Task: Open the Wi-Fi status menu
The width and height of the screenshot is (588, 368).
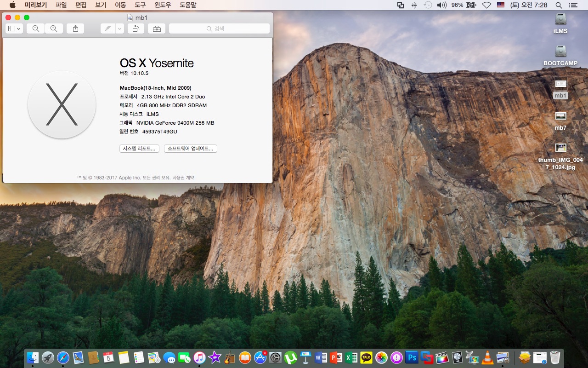Action: (486, 5)
